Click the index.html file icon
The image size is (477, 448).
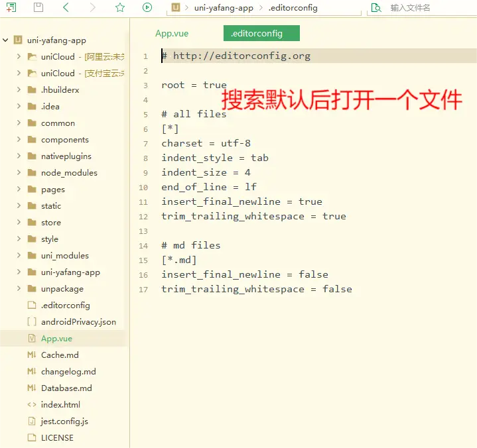(x=31, y=405)
